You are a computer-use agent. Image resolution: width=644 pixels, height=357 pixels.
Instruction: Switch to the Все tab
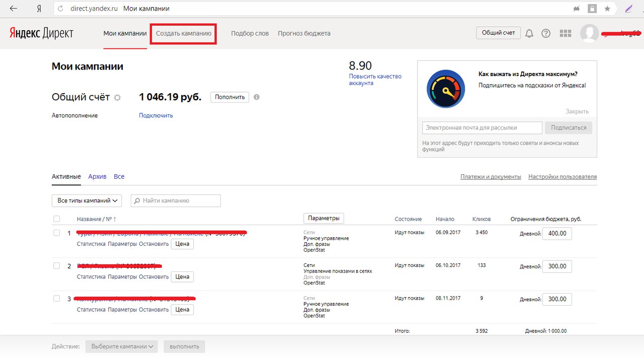119,177
